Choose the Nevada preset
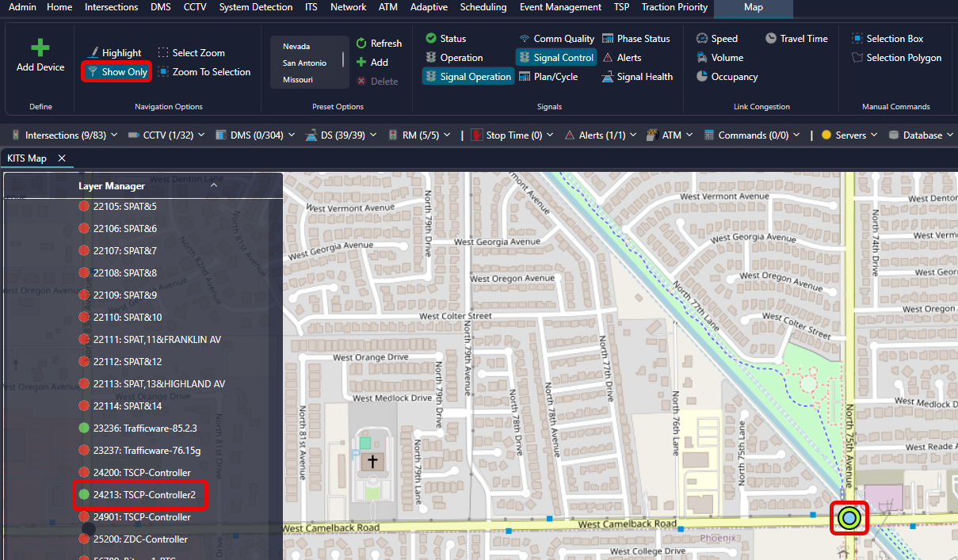This screenshot has height=560, width=958. point(296,46)
